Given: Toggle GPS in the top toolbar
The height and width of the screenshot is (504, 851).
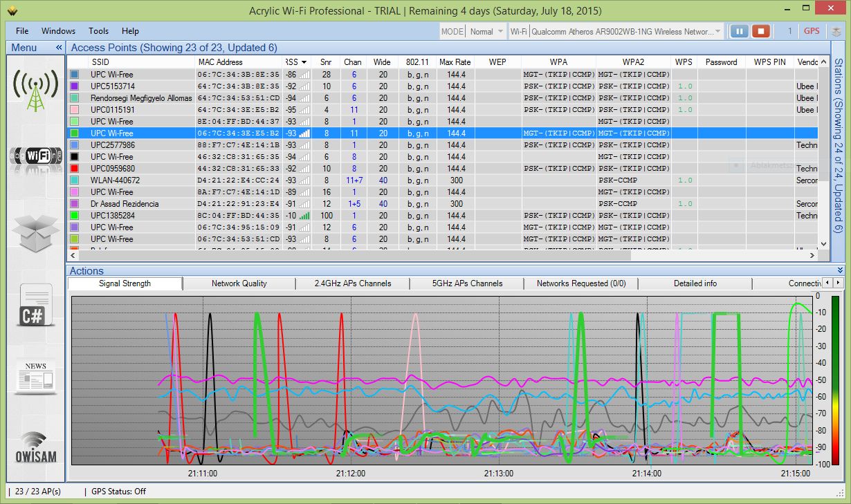Looking at the screenshot, I should [x=811, y=31].
